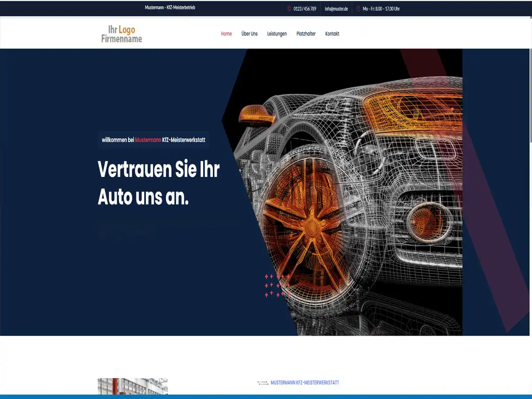Click the info@muster.de email link

(x=336, y=8)
